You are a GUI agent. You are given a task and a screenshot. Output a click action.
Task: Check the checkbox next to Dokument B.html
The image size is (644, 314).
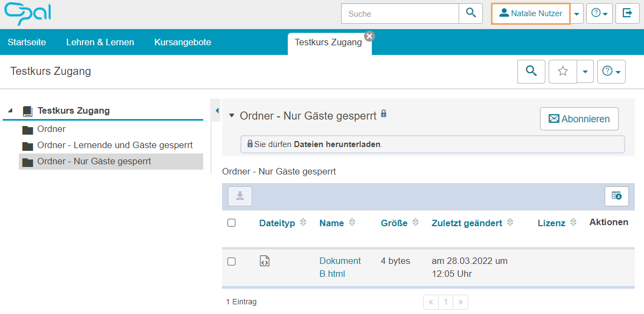click(232, 261)
